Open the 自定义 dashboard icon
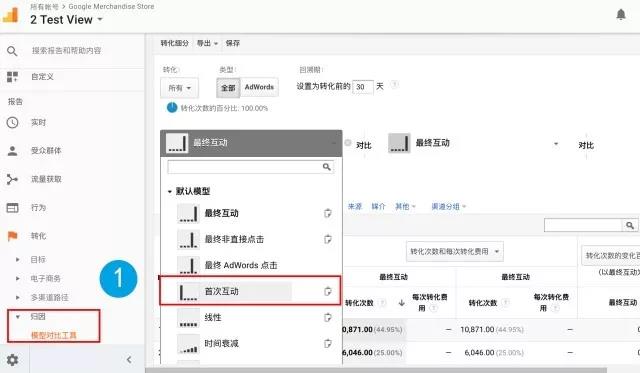Viewport: 640px width, 373px height. [12, 77]
